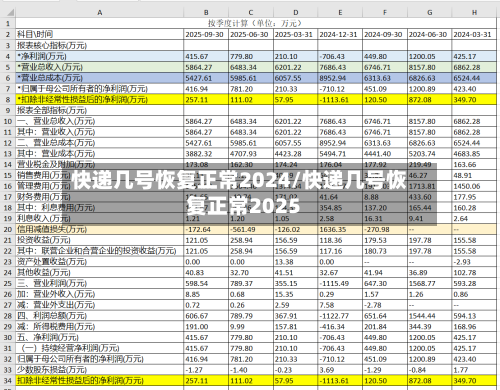Click the title cell 按季度计算(单位:万元)
The height and width of the screenshot is (390, 500).
256,23
